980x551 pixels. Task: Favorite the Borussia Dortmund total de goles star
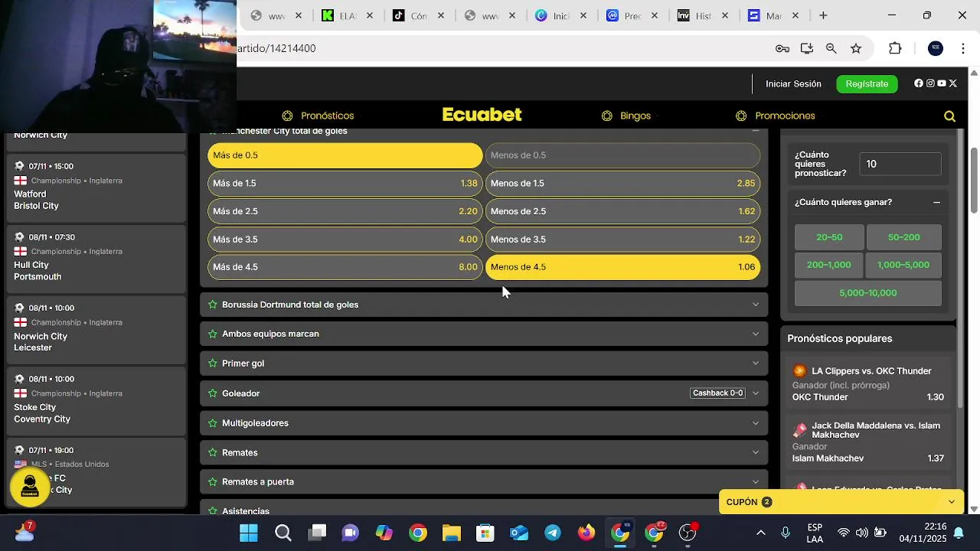coord(213,305)
